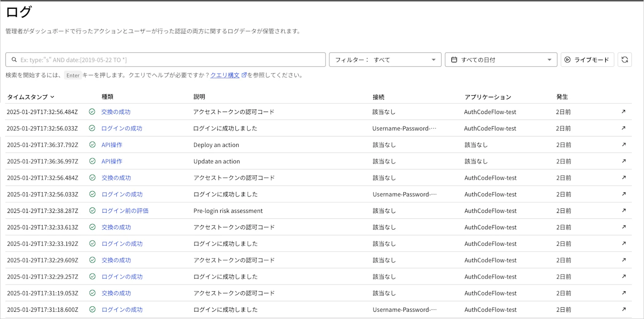The width and height of the screenshot is (644, 319).
Task: Open 交換の成功 link at 17:32:29.609Z
Action: point(116,260)
